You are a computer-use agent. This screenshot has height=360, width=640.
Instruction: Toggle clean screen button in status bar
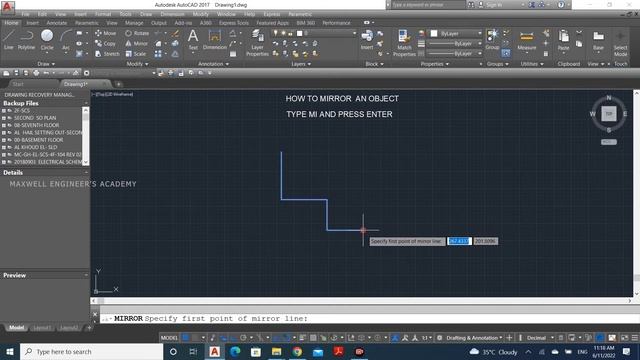tap(624, 338)
